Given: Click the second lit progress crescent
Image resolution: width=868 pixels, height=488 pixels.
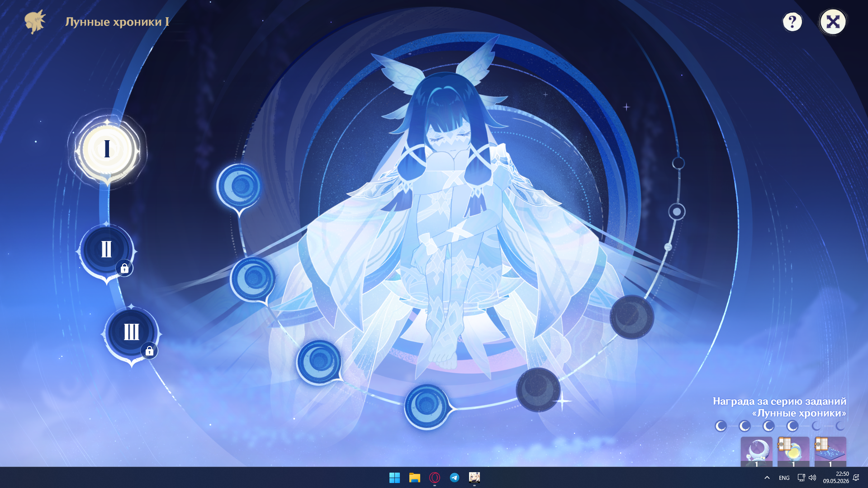Looking at the screenshot, I should [745, 426].
